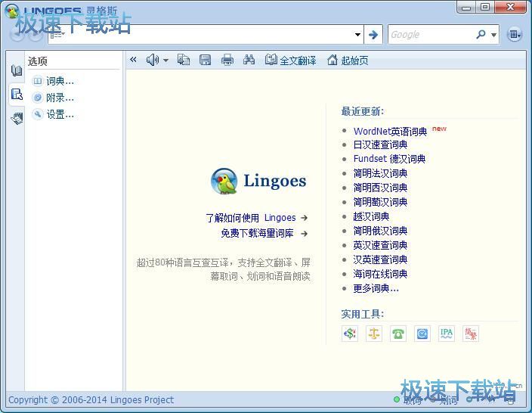The width and height of the screenshot is (532, 413).
Task: Open 越汉词典 link
Action: [371, 216]
